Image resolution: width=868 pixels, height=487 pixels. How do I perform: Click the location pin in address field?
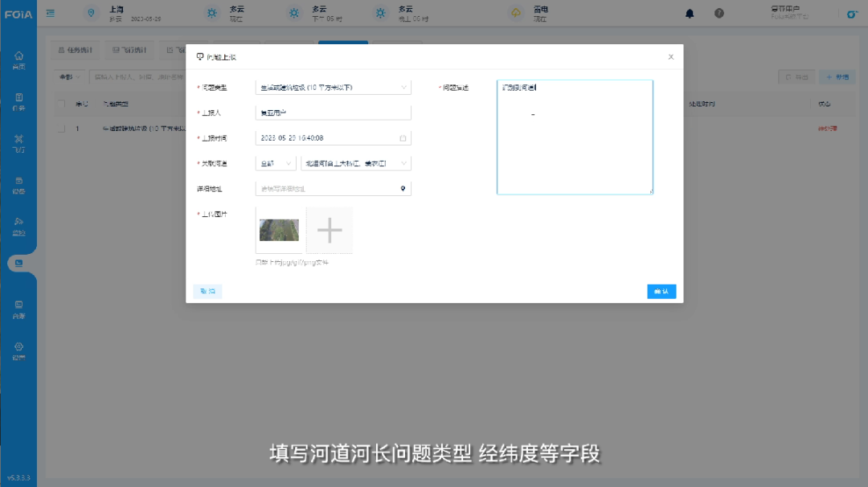tap(403, 189)
